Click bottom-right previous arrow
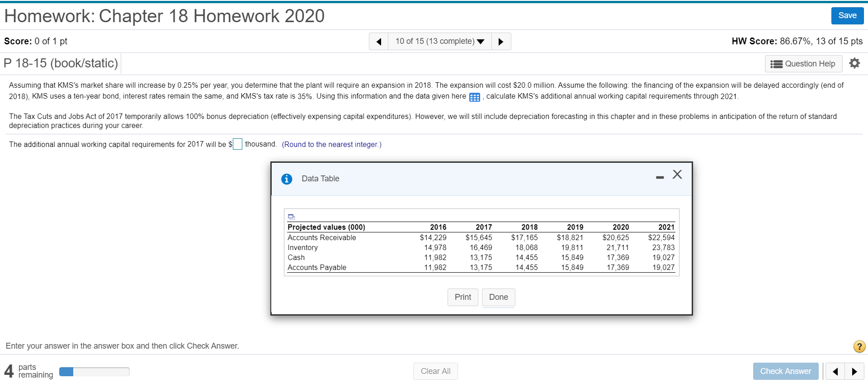The image size is (868, 383). pyautogui.click(x=835, y=371)
